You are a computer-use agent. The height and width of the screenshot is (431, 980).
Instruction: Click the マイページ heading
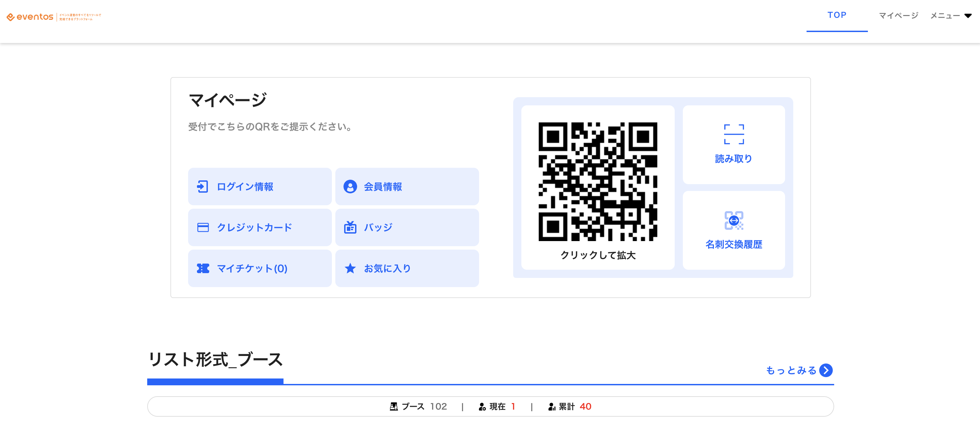pyautogui.click(x=228, y=100)
